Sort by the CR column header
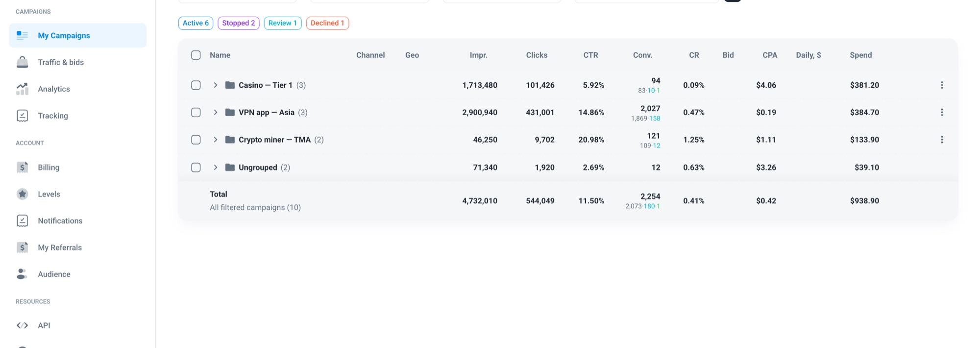The image size is (980, 348). [694, 55]
